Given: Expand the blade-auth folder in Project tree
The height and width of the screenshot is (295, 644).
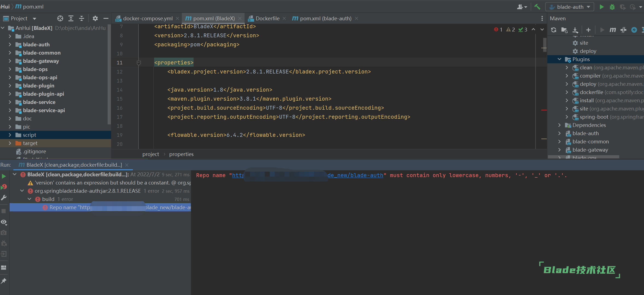Looking at the screenshot, I should pos(10,44).
